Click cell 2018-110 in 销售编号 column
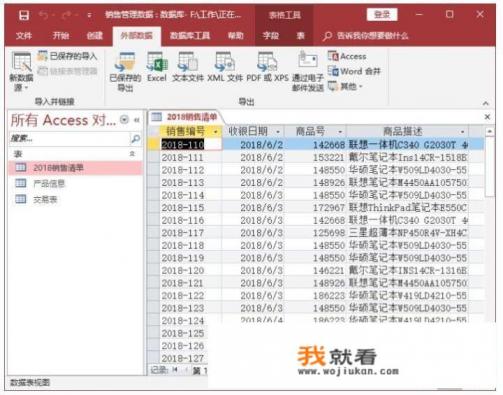 [191, 145]
